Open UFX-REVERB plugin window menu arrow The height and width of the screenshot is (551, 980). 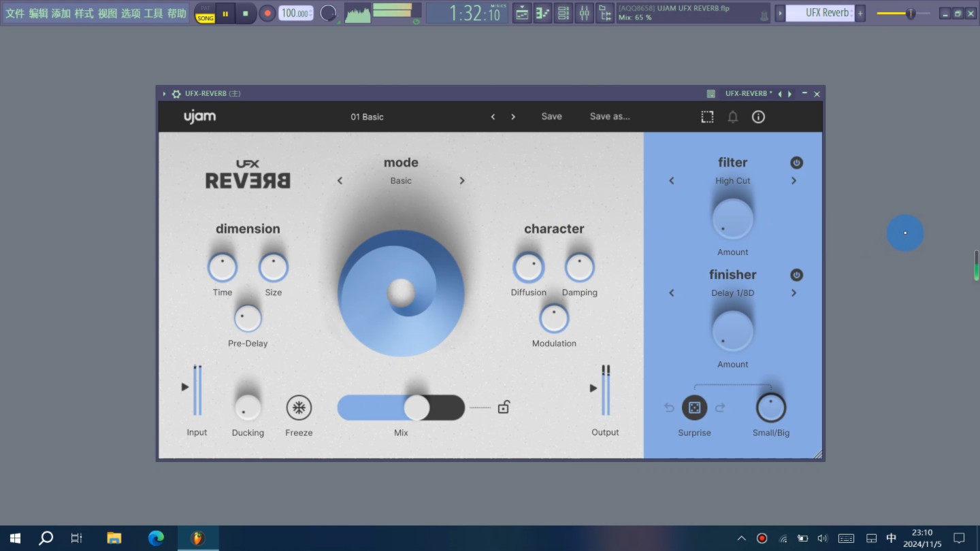coord(164,94)
